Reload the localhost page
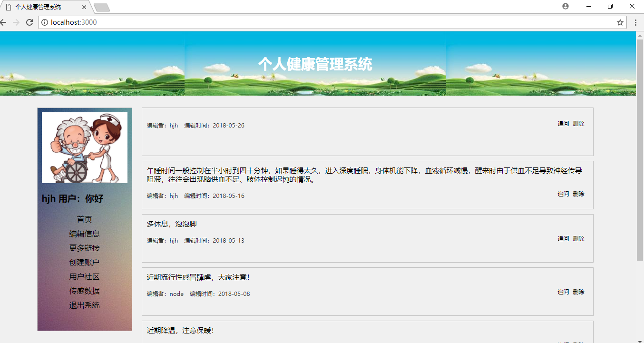The width and height of the screenshot is (644, 343). (x=29, y=22)
